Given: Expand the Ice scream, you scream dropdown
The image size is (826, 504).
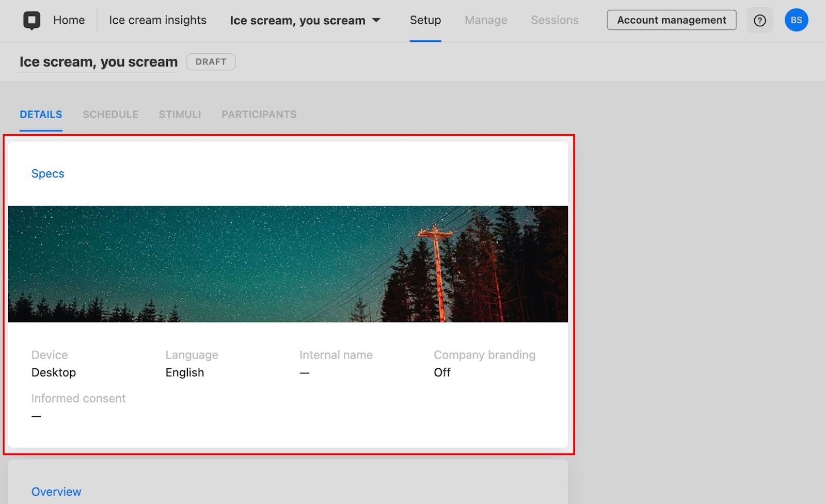Looking at the screenshot, I should [305, 21].
